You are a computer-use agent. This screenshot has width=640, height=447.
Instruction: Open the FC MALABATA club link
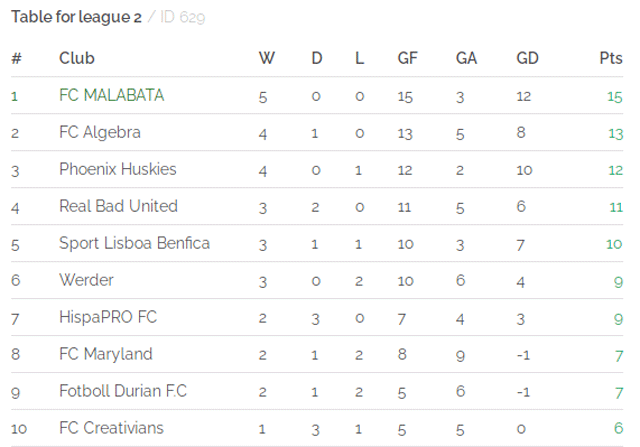point(111,96)
